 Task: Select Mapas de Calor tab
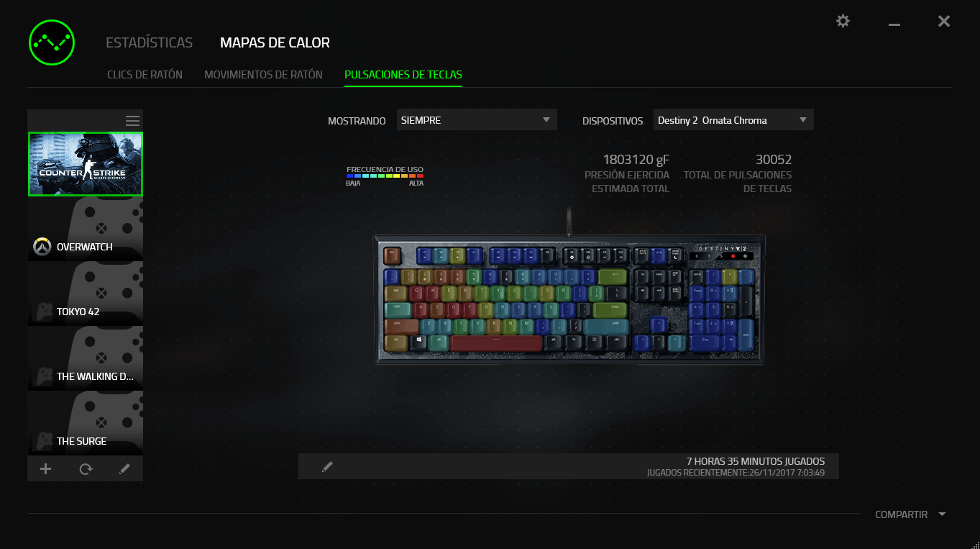point(275,42)
